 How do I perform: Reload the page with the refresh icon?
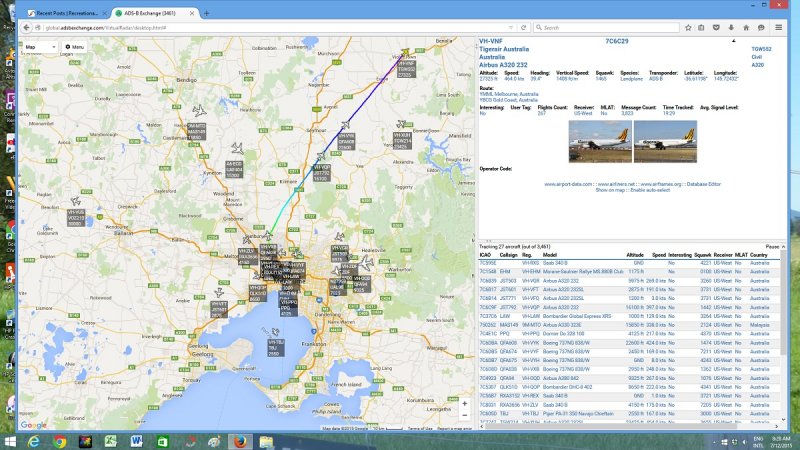523,28
